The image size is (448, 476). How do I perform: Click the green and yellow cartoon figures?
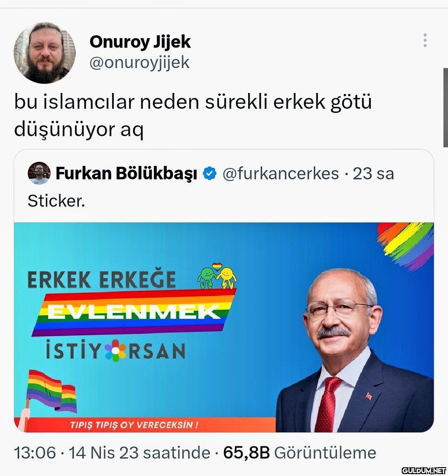click(217, 276)
